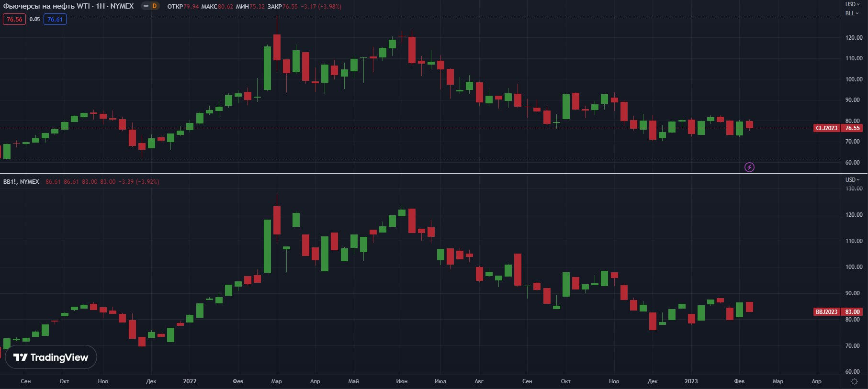Click the lightning bolt icon in WTI pane

(749, 167)
